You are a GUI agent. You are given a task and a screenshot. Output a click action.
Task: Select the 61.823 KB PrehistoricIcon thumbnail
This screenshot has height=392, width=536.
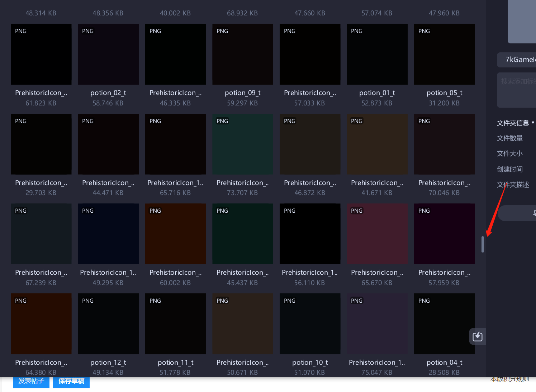pos(41,54)
